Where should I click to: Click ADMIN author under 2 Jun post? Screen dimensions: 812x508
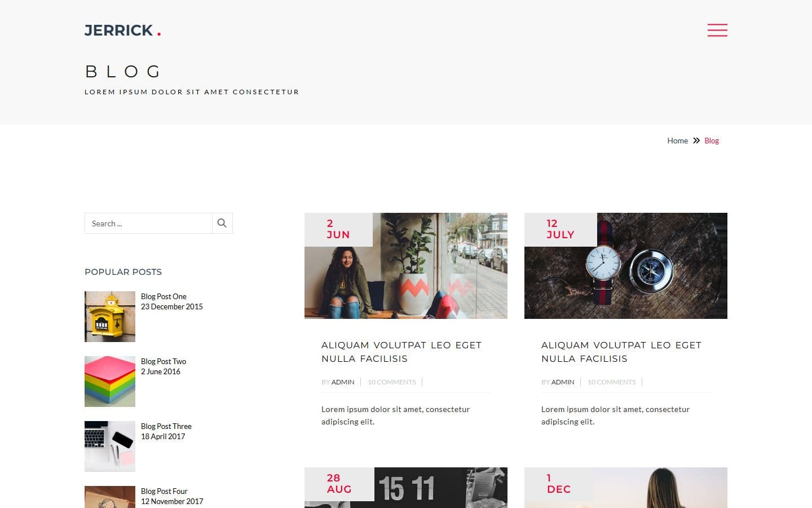tap(343, 382)
